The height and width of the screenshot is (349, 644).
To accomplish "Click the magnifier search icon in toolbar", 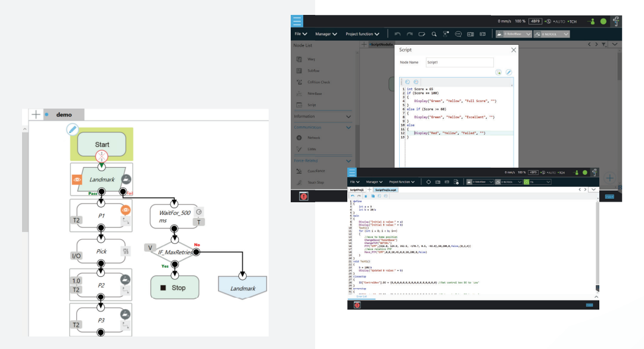I will tap(434, 34).
